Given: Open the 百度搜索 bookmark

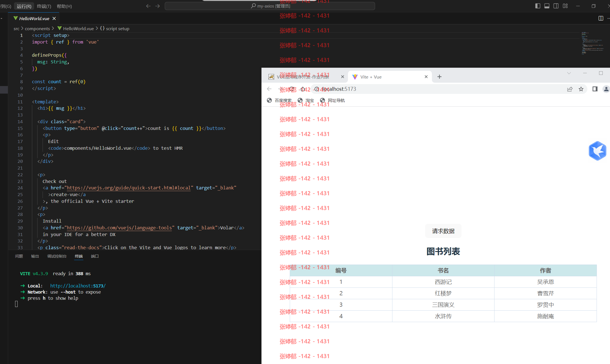Looking at the screenshot, I should [279, 100].
